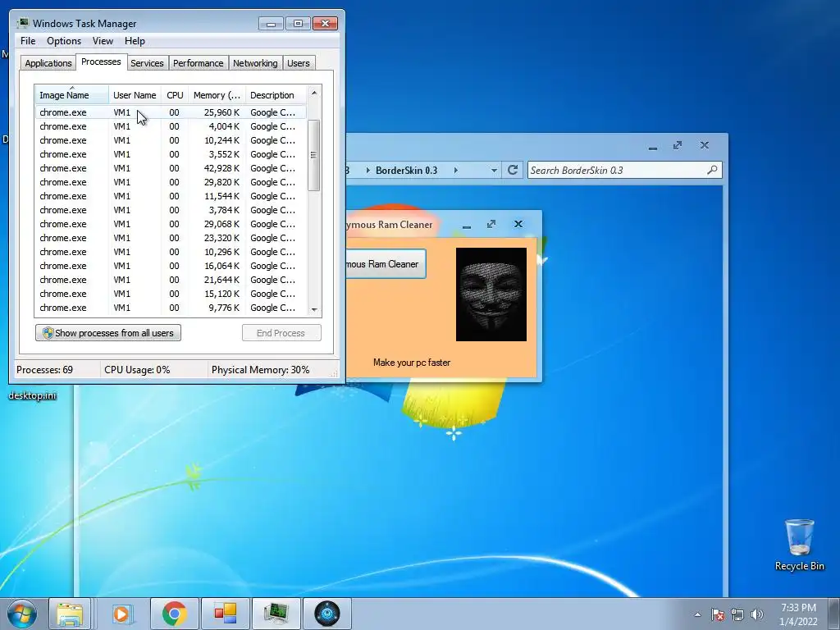
Task: Launch Windows Media Player from taskbar
Action: (x=122, y=614)
